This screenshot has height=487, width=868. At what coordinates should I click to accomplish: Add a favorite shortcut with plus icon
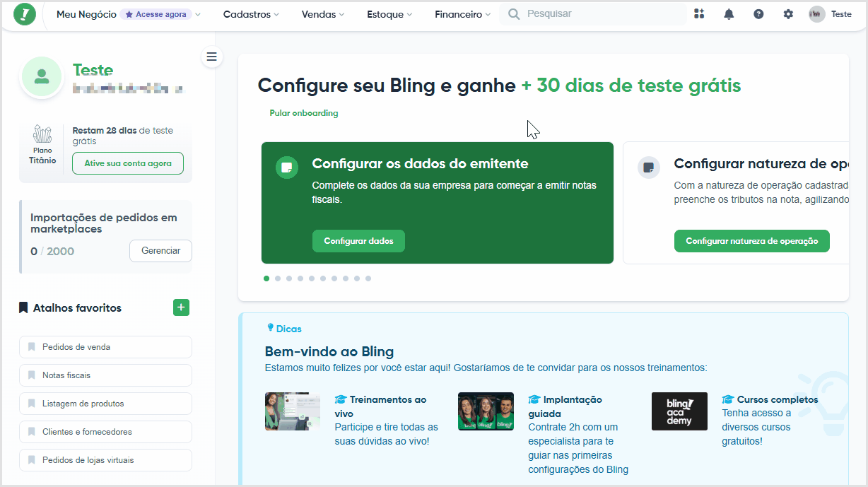[x=181, y=307]
